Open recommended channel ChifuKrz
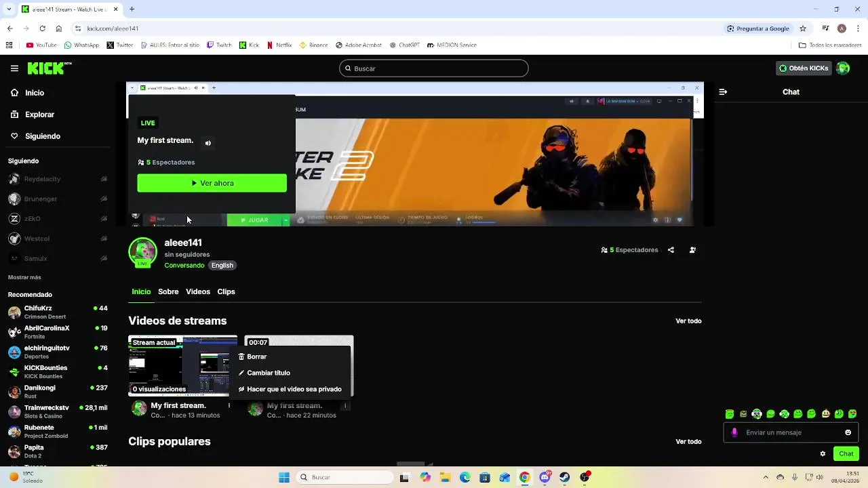868x488 pixels. coord(58,312)
